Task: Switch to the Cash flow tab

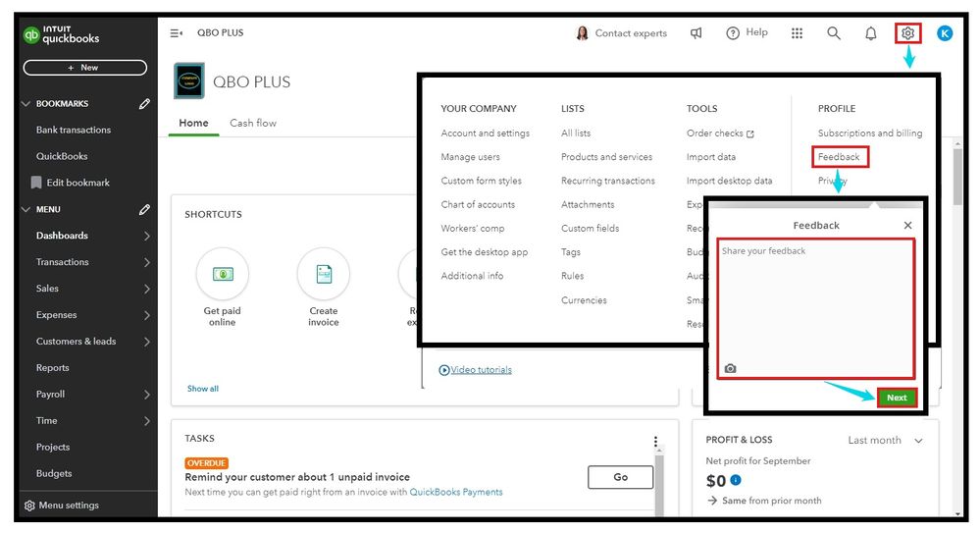Action: [253, 124]
